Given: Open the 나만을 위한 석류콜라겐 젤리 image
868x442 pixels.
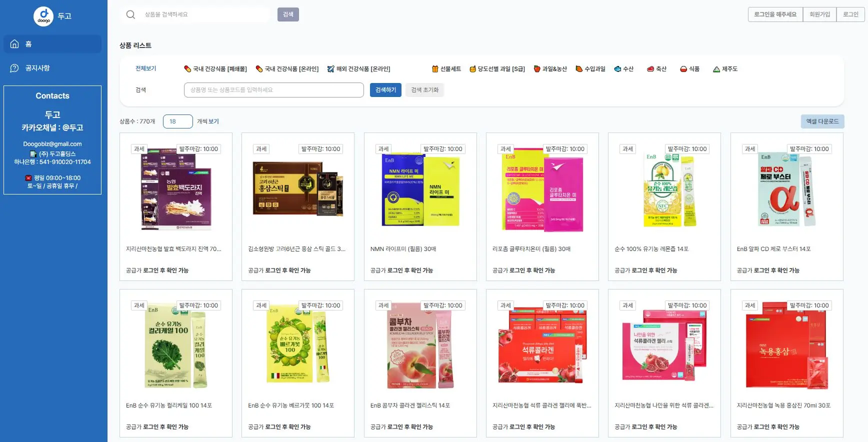Looking at the screenshot, I should (664, 345).
